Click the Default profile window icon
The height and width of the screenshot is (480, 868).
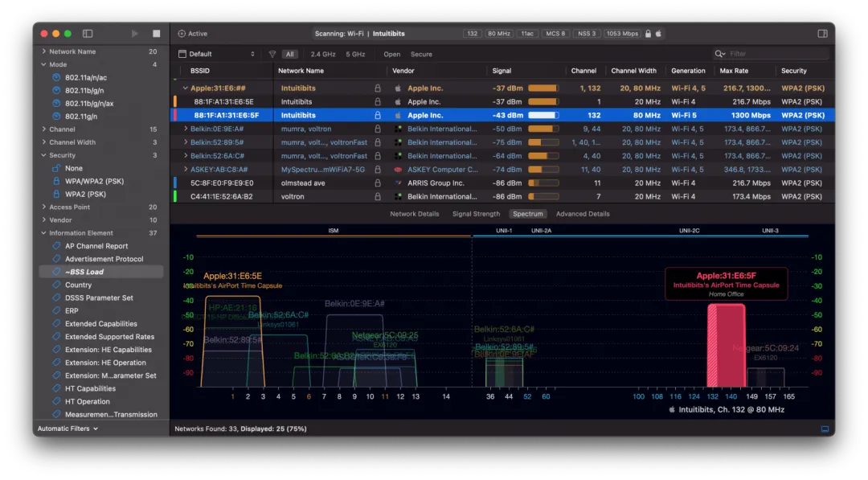pyautogui.click(x=182, y=54)
